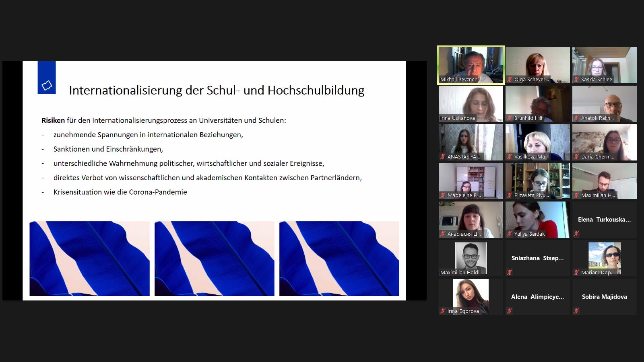Click the right blue leaf image on slide
644x362 pixels.
pyautogui.click(x=339, y=259)
